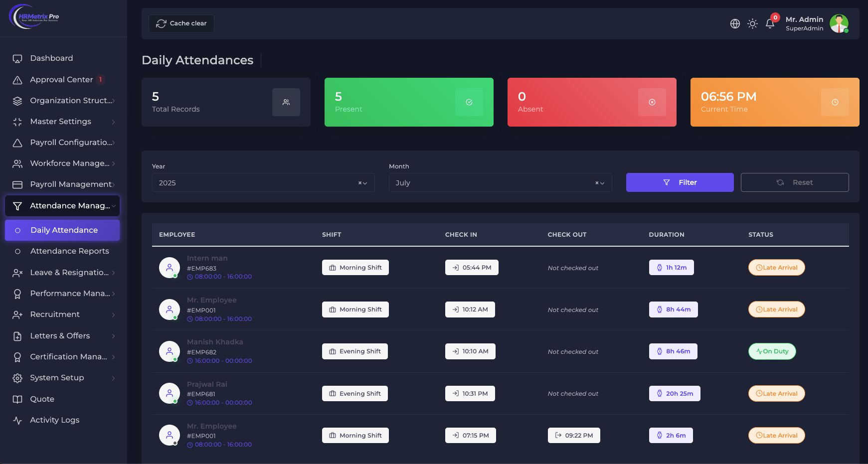The image size is (868, 464).
Task: Click Manish Khadka employee avatar
Action: (170, 351)
